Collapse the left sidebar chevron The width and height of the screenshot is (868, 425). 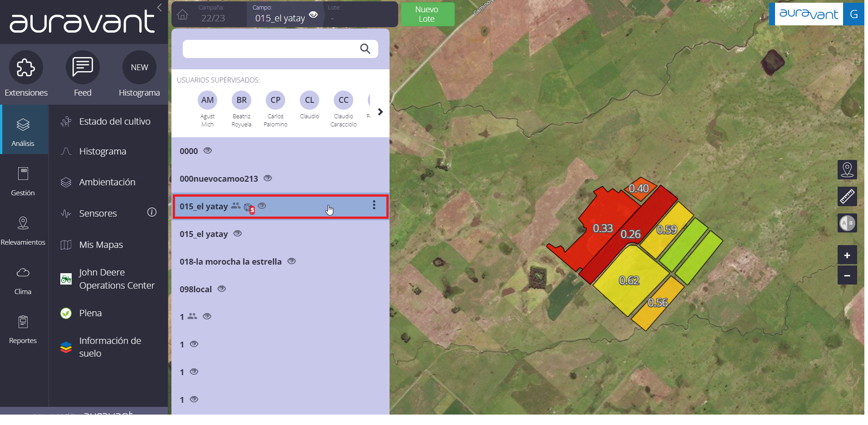tap(159, 7)
